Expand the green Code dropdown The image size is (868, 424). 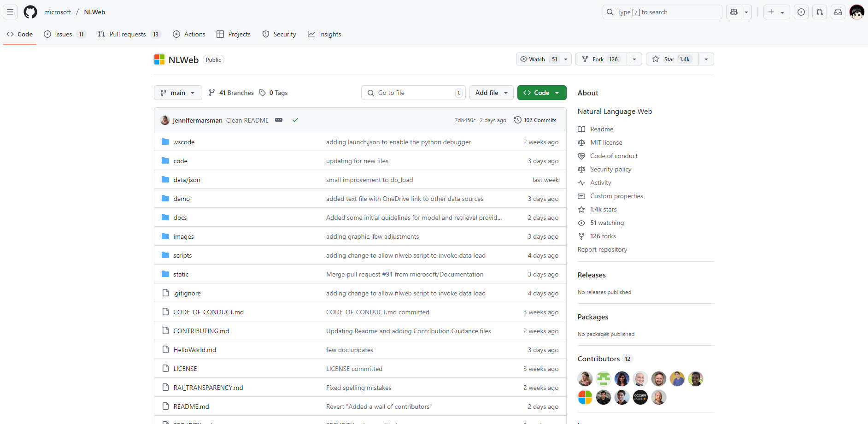[x=542, y=93]
